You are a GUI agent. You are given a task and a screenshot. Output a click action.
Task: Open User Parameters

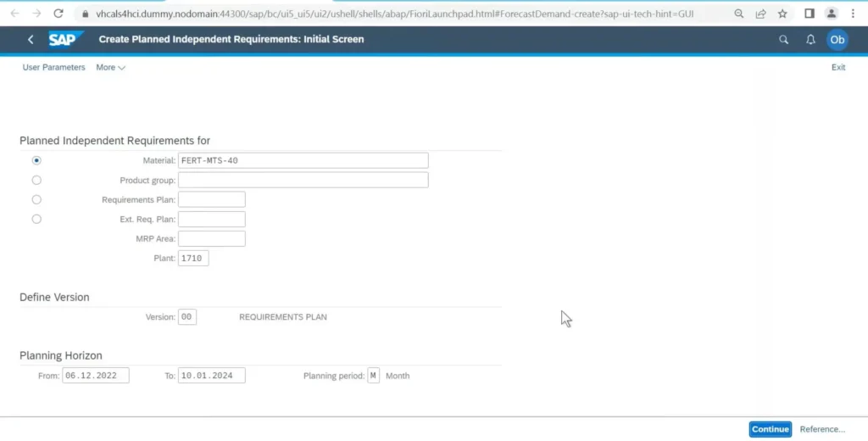tap(53, 67)
